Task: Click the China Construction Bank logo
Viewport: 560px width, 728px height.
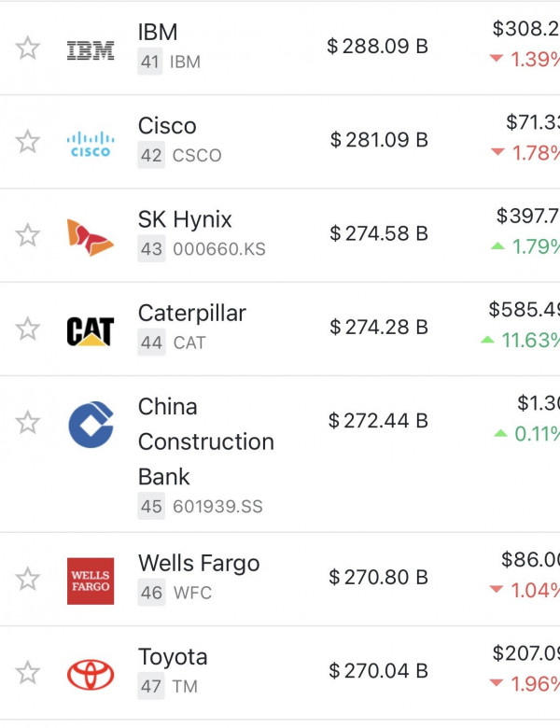Action: pyautogui.click(x=91, y=424)
